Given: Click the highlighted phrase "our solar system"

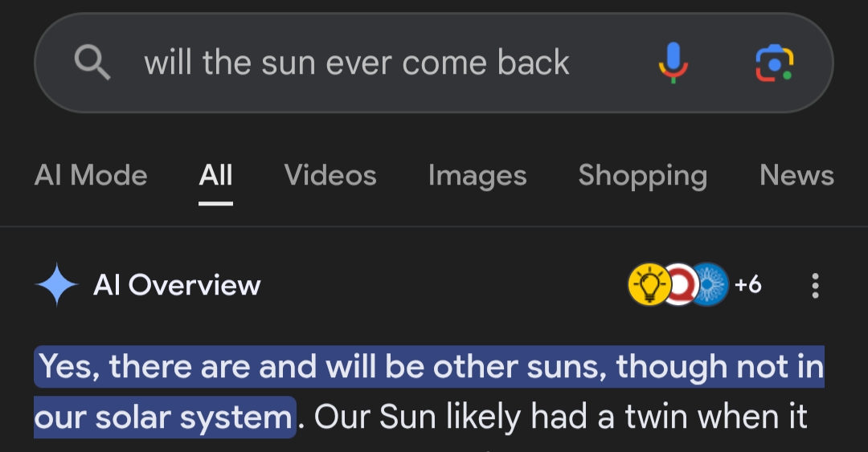Looking at the screenshot, I should [163, 417].
